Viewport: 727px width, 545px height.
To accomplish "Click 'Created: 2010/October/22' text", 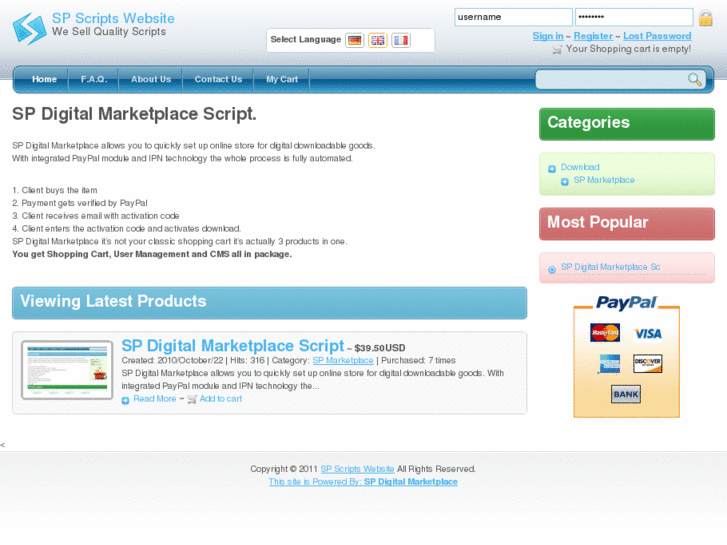I will 172,360.
